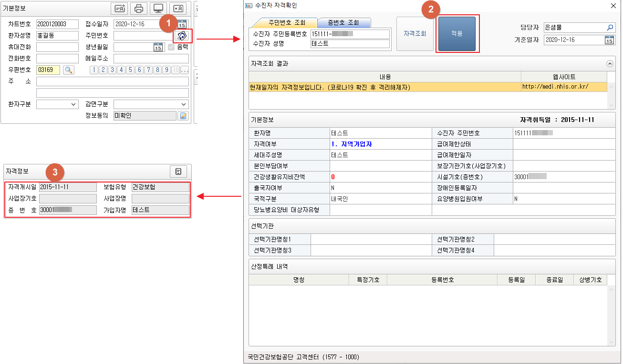
Task: Open the 감면구분 dropdown
Action: click(151, 104)
